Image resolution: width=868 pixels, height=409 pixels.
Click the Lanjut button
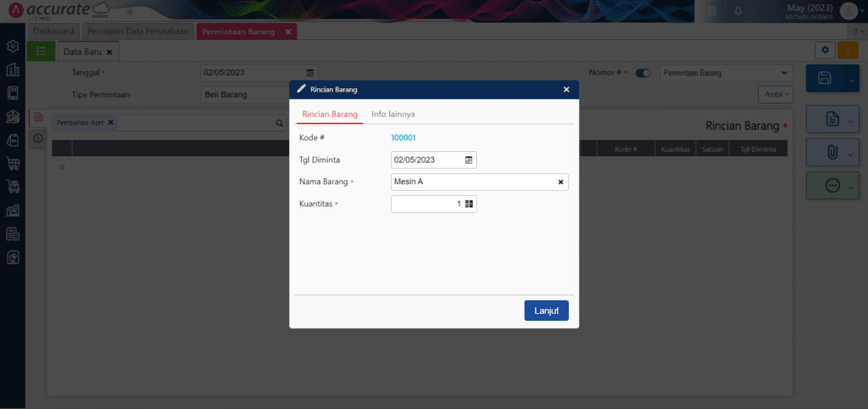pyautogui.click(x=546, y=311)
